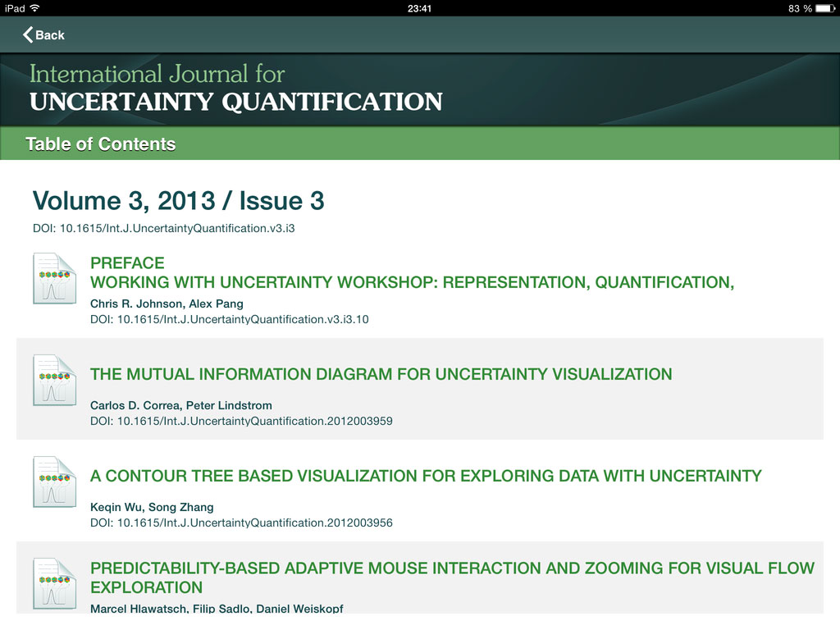
Task: Open Predictability-Based Adaptive Mouse Interaction article
Action: (452, 577)
